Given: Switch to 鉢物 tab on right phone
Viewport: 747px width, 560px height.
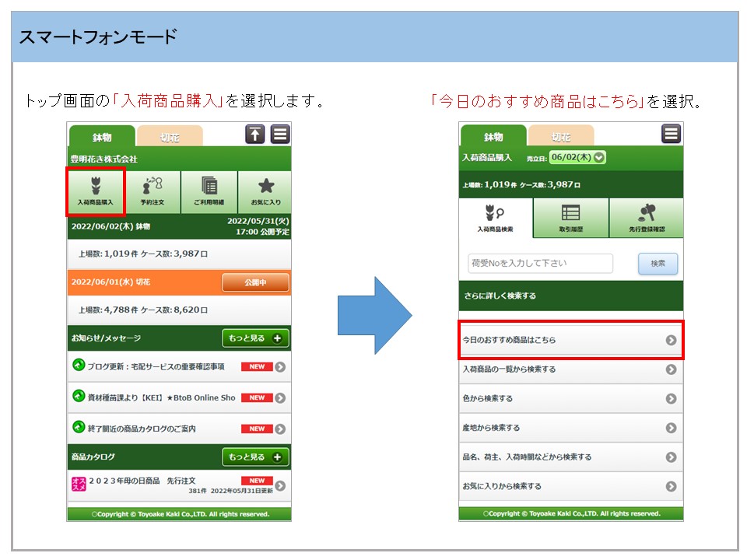Looking at the screenshot, I should tap(493, 137).
